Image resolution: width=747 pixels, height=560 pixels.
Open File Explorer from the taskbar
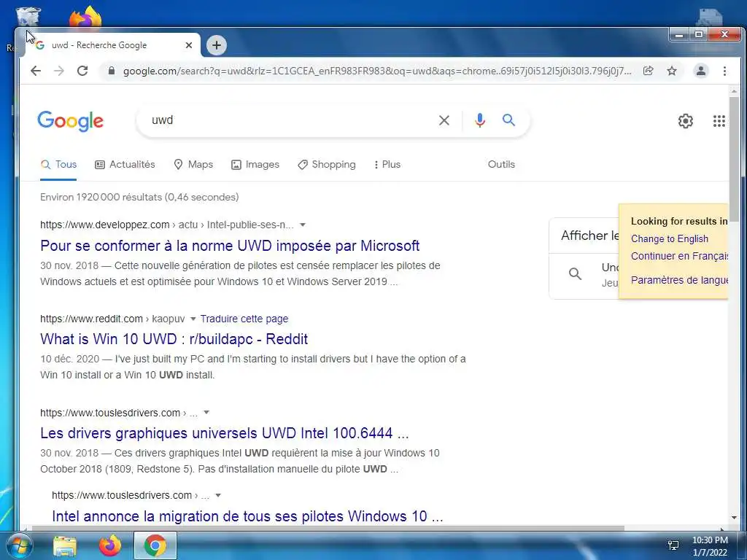coord(65,545)
